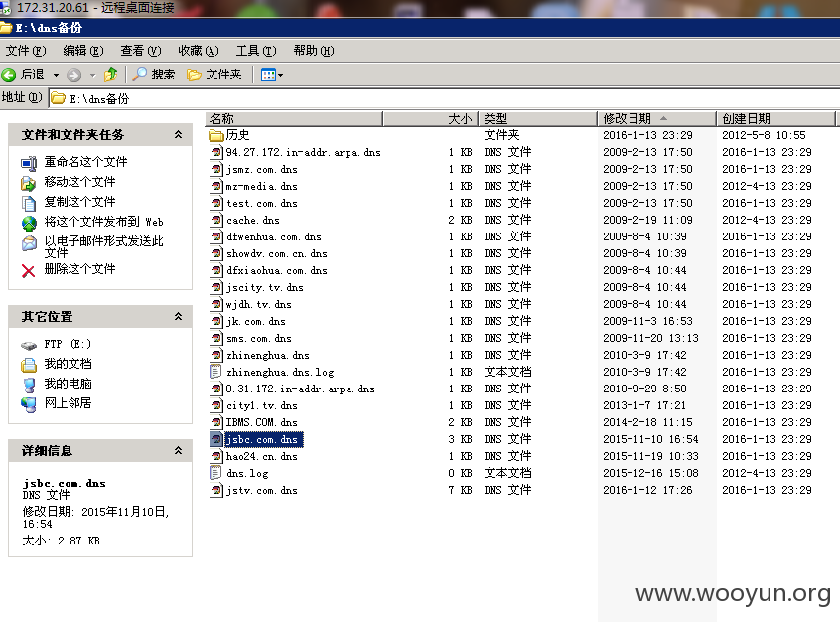
Task: Click the red X delete icon
Action: pyautogui.click(x=29, y=271)
